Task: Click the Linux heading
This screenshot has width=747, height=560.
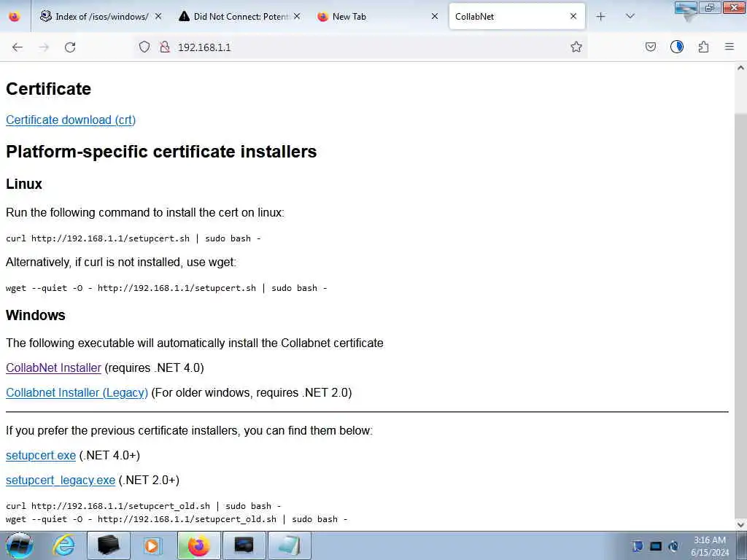Action: click(x=24, y=184)
